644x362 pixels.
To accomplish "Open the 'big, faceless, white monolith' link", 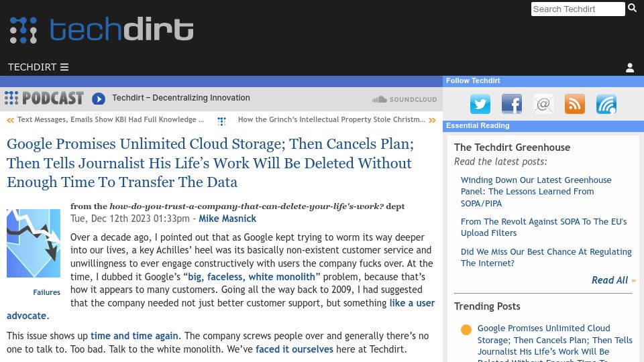I will pyautogui.click(x=252, y=277).
